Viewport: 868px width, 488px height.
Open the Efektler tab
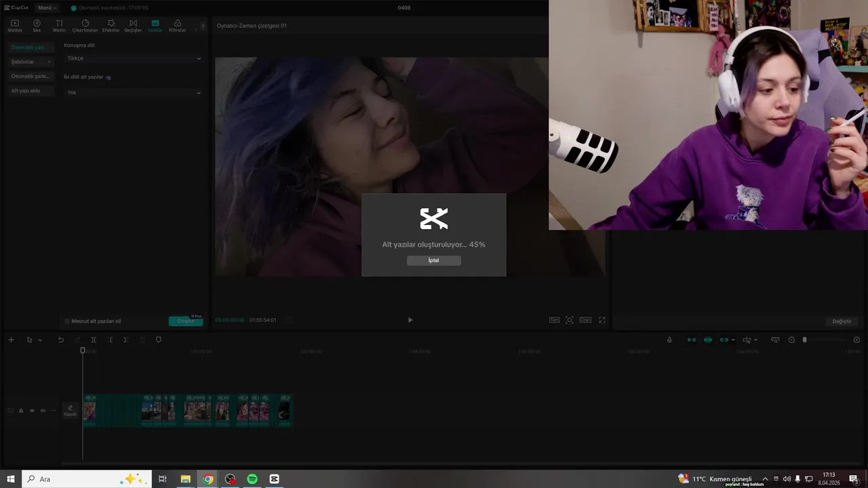(x=111, y=26)
